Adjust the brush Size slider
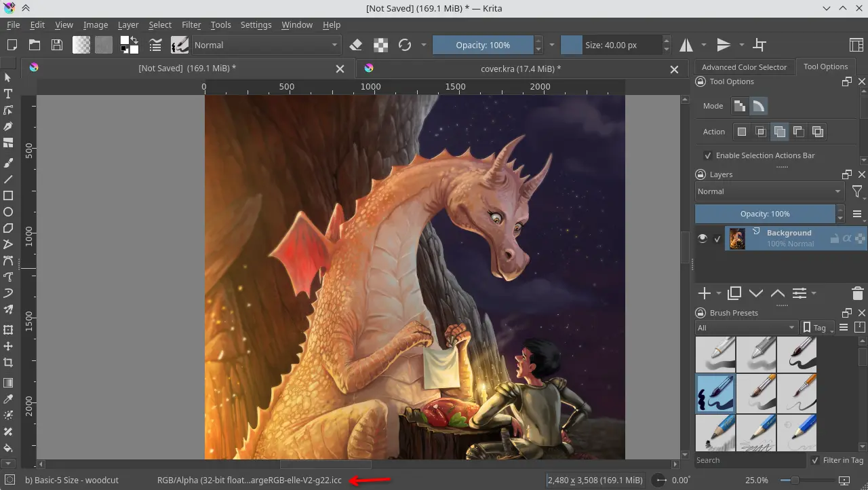 pyautogui.click(x=612, y=45)
